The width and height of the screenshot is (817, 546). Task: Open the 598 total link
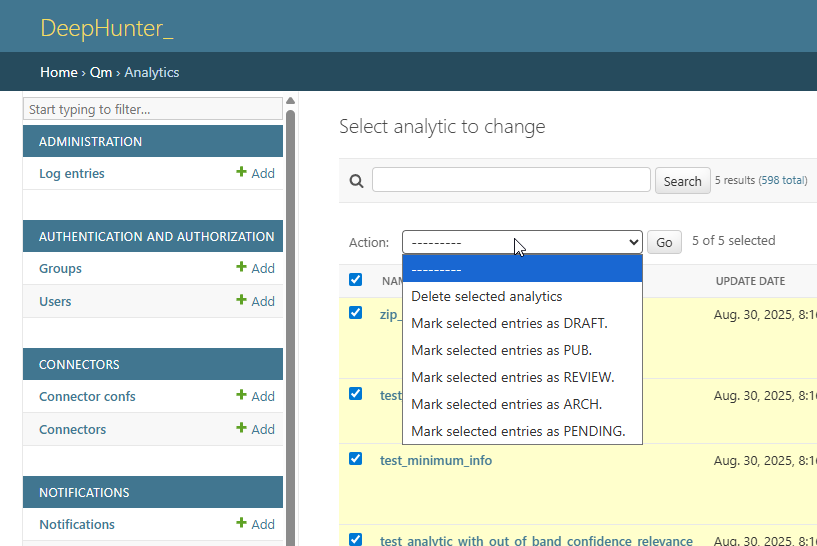783,180
